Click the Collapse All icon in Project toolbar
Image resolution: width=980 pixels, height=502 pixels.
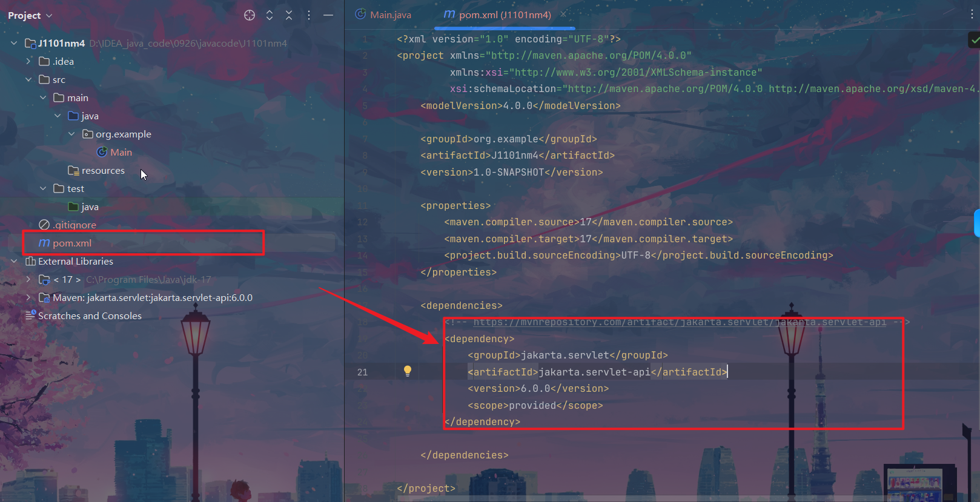[x=289, y=15]
